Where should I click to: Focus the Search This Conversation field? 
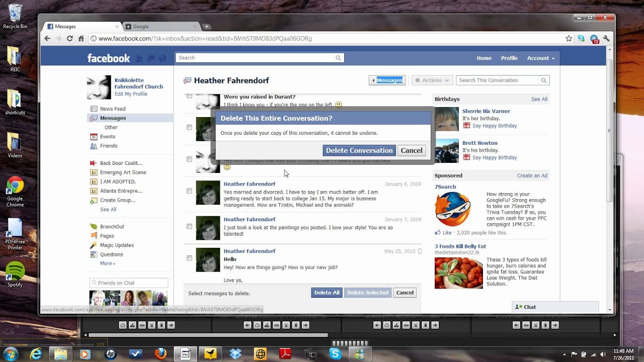tap(497, 80)
